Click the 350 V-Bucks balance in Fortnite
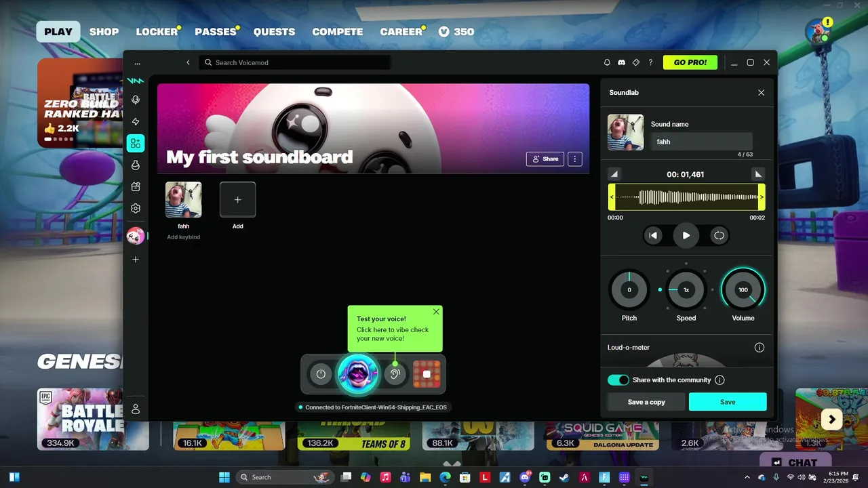The image size is (868, 488). 456,32
